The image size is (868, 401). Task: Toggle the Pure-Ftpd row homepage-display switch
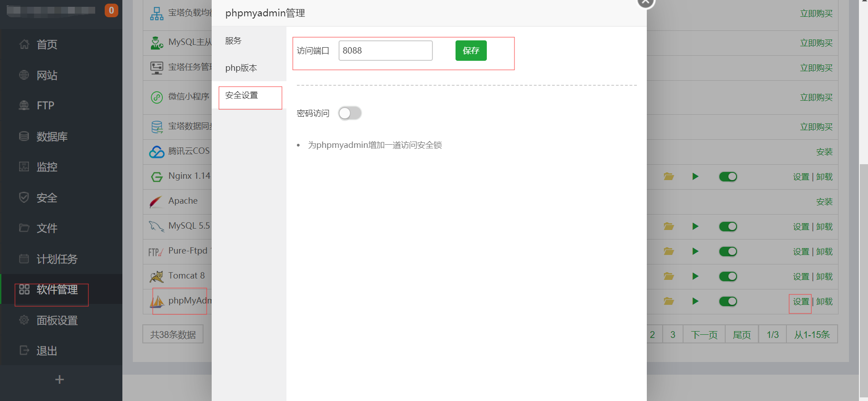728,251
